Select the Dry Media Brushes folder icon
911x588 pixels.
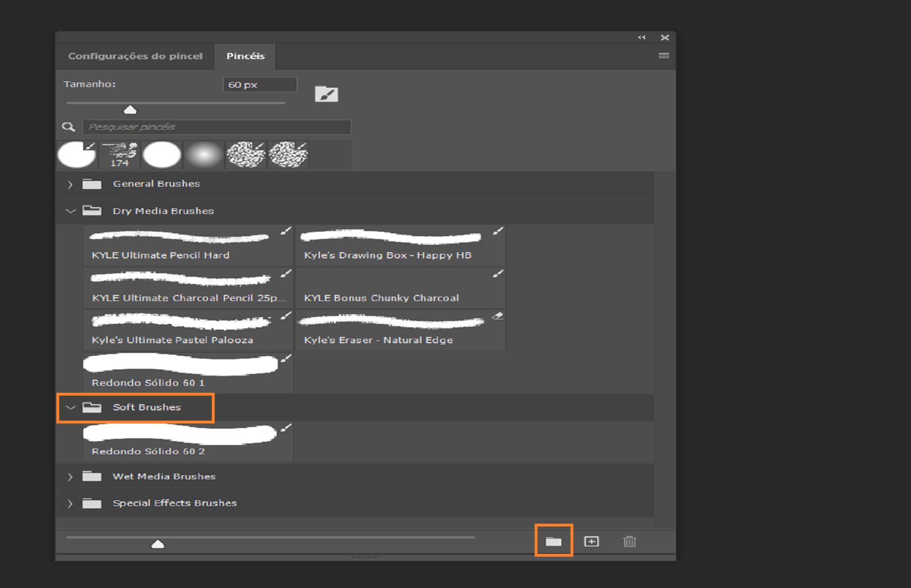pos(92,211)
